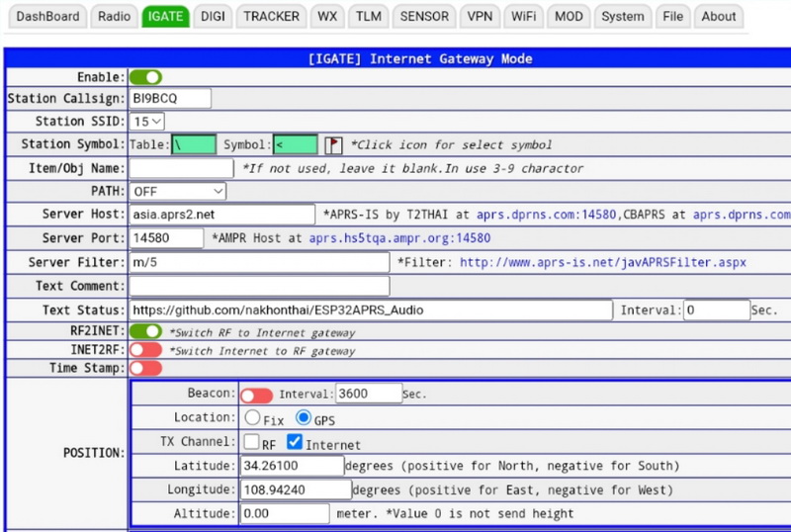This screenshot has height=532, width=791.
Task: Go to the WiFi tab
Action: (523, 16)
